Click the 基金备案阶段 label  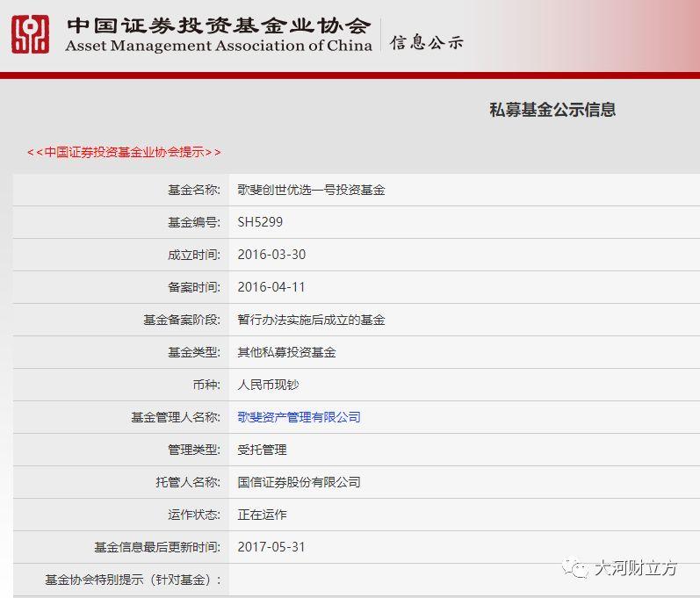click(182, 320)
